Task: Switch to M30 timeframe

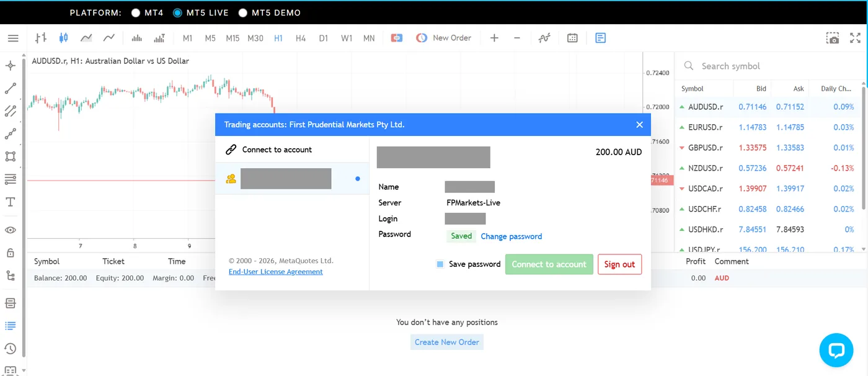Action: pos(255,38)
